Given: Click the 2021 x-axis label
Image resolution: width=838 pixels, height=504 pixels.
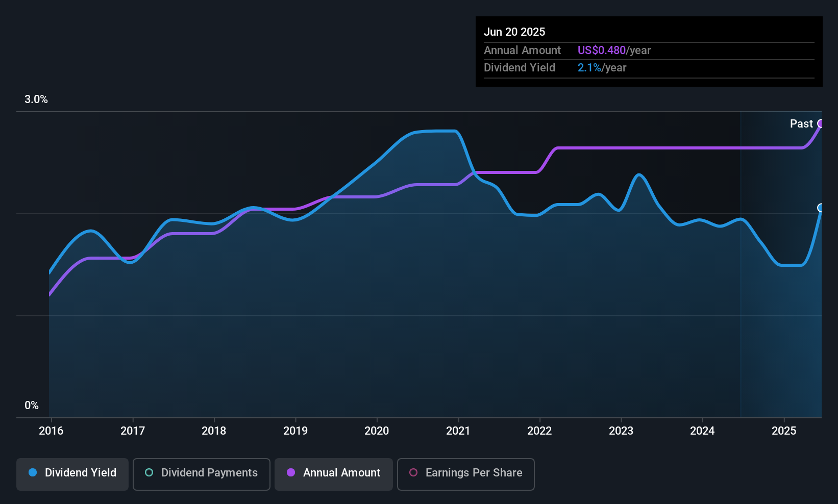Looking at the screenshot, I should [x=458, y=431].
